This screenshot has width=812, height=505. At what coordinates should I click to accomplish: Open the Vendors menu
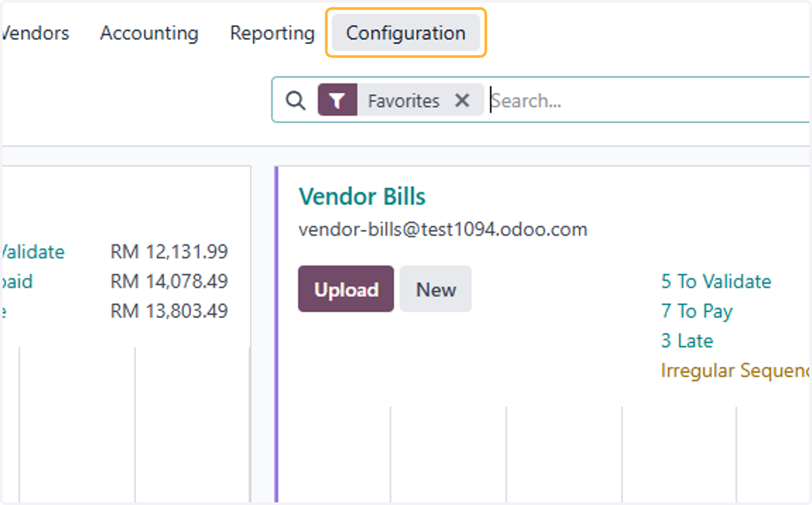35,32
